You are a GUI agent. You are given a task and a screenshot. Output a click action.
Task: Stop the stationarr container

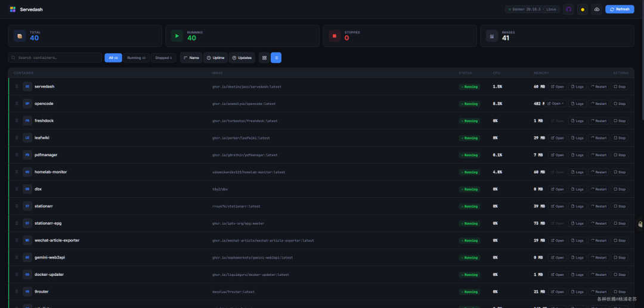pyautogui.click(x=620, y=206)
